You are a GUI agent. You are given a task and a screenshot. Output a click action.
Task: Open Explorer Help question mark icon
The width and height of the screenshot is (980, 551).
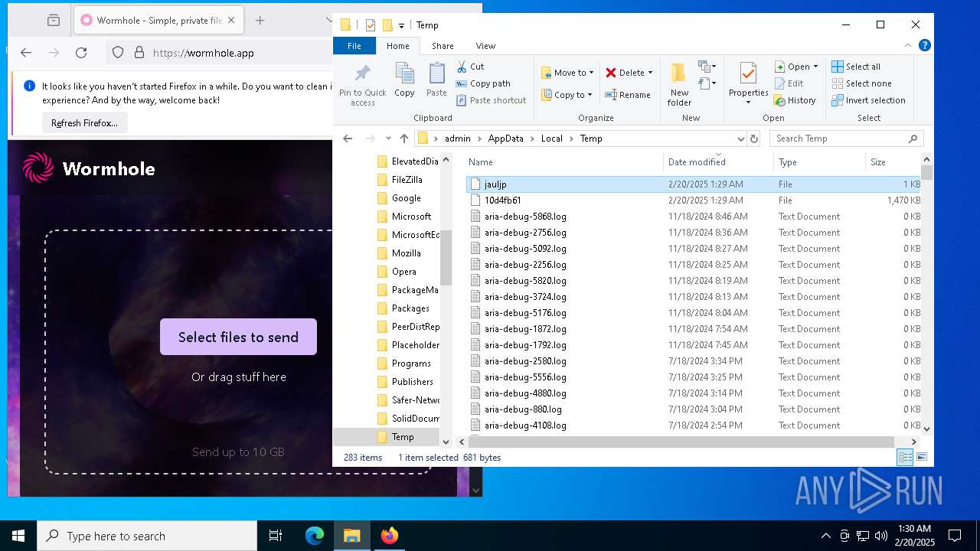tap(925, 46)
